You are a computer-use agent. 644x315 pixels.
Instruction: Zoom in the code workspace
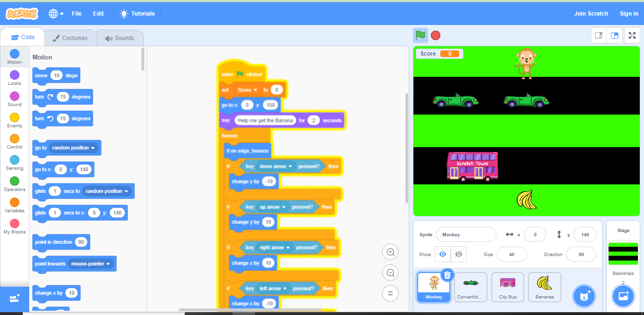(390, 252)
